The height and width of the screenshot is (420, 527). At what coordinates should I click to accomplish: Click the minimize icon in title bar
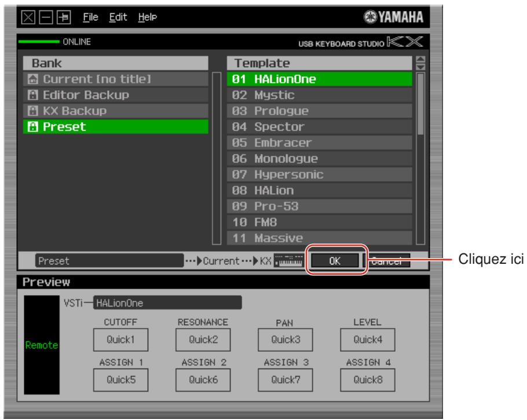46,17
